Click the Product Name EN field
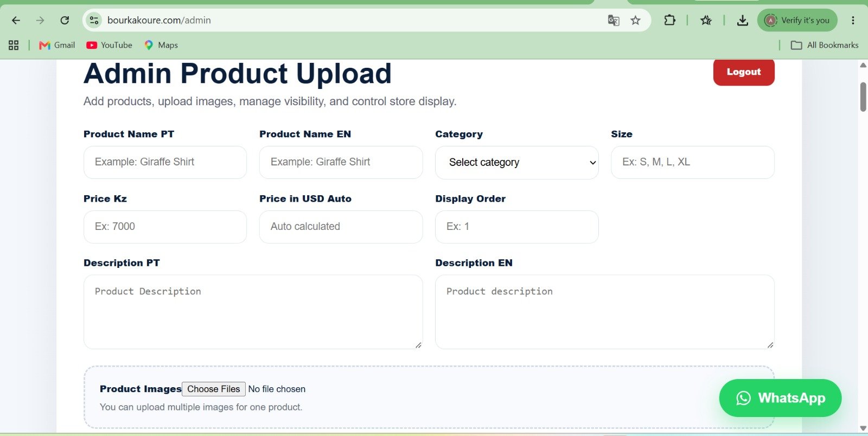This screenshot has height=436, width=868. (x=341, y=162)
